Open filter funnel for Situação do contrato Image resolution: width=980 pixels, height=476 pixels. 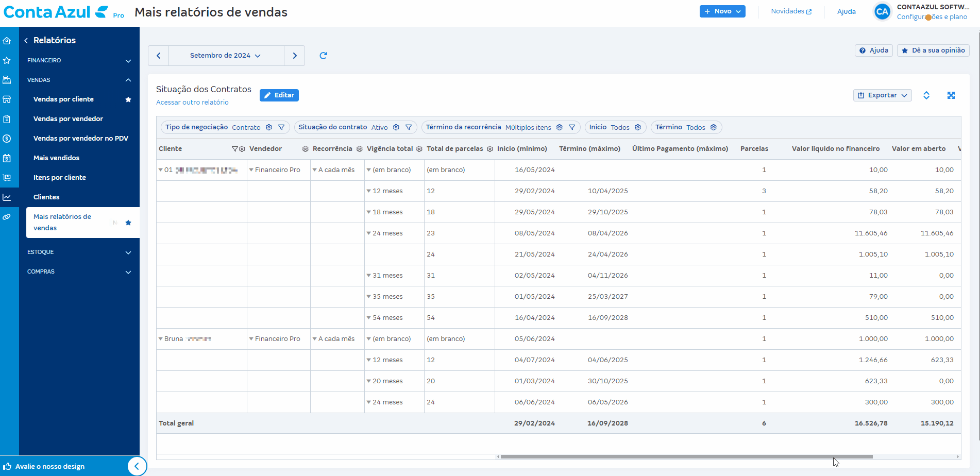(x=409, y=127)
